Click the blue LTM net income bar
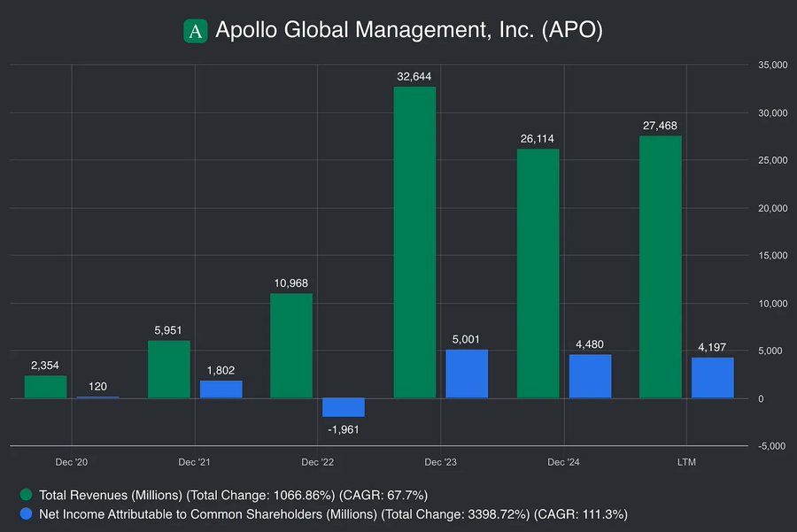This screenshot has width=797, height=532. (x=713, y=378)
